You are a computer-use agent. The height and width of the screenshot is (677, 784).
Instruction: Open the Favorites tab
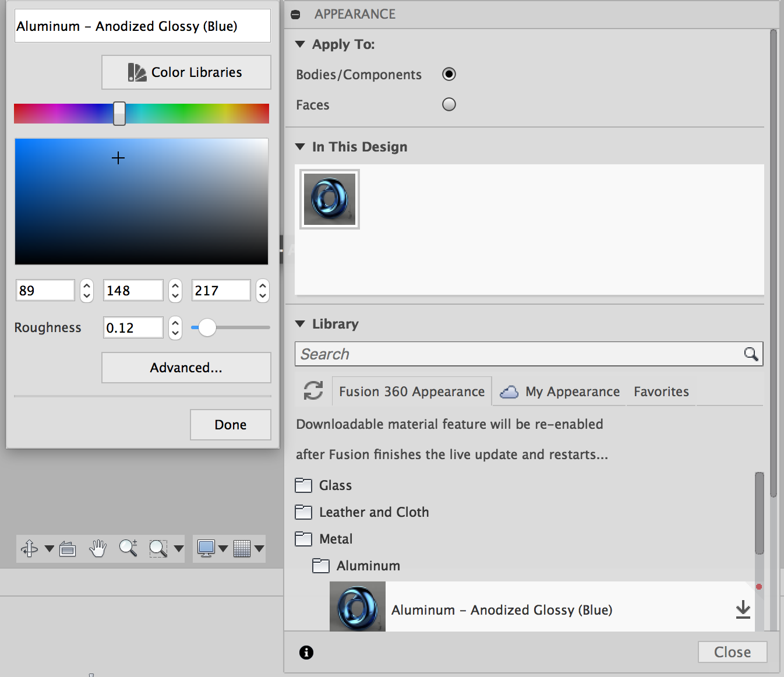pyautogui.click(x=661, y=392)
